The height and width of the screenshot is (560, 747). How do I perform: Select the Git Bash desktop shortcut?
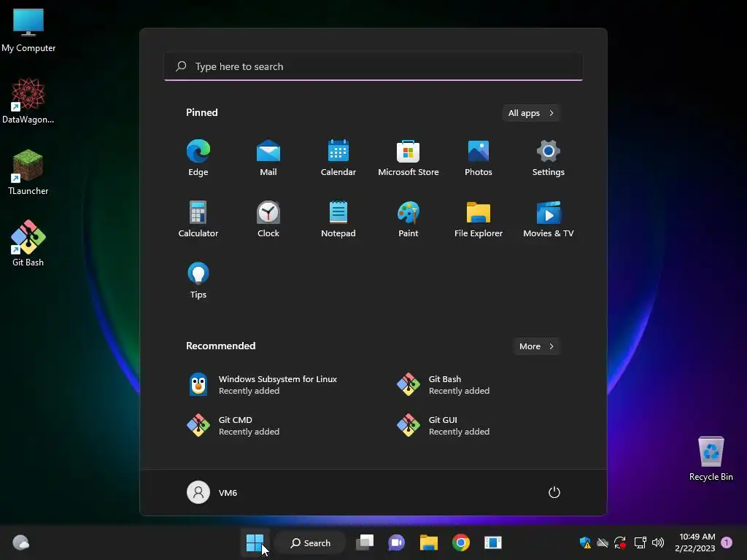point(28,244)
